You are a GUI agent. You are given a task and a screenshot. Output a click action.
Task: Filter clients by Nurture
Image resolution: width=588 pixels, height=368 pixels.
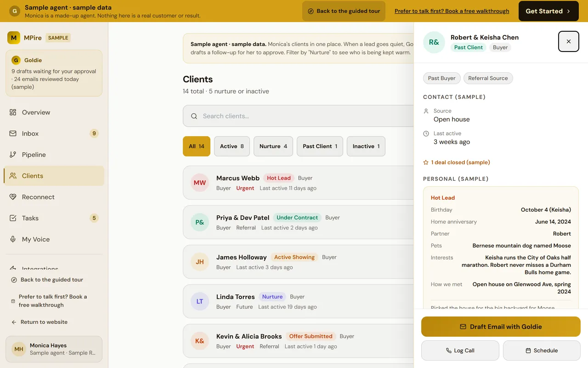(x=273, y=146)
